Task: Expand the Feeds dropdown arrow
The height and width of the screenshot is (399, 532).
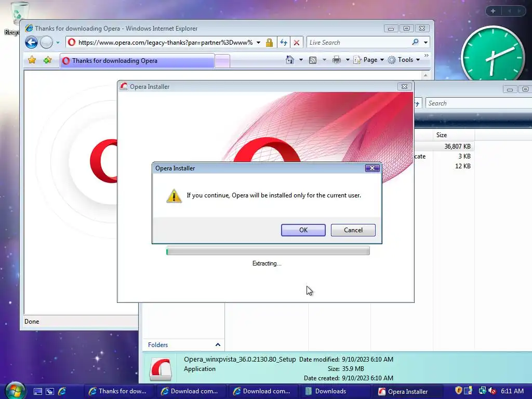Action: [324, 60]
